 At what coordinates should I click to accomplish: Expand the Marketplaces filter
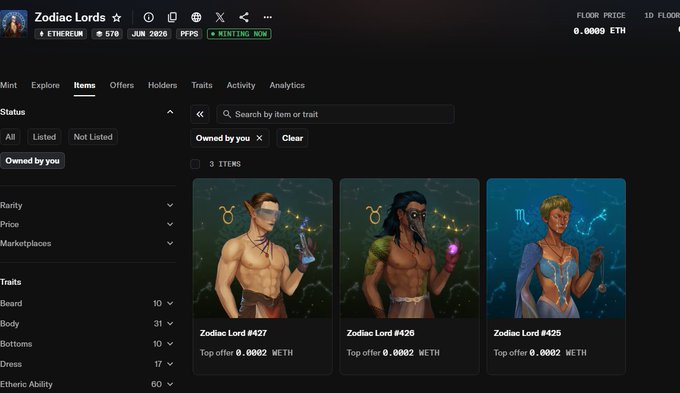pos(87,243)
